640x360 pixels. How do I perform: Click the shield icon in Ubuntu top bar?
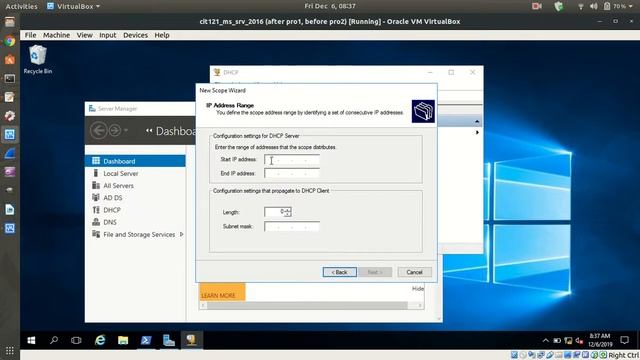click(559, 6)
